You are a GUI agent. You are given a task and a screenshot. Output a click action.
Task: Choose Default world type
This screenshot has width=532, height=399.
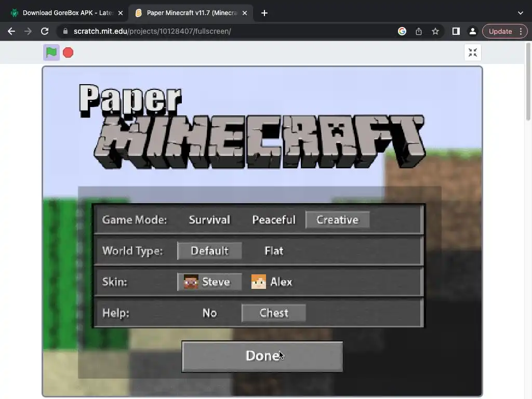pyautogui.click(x=210, y=251)
